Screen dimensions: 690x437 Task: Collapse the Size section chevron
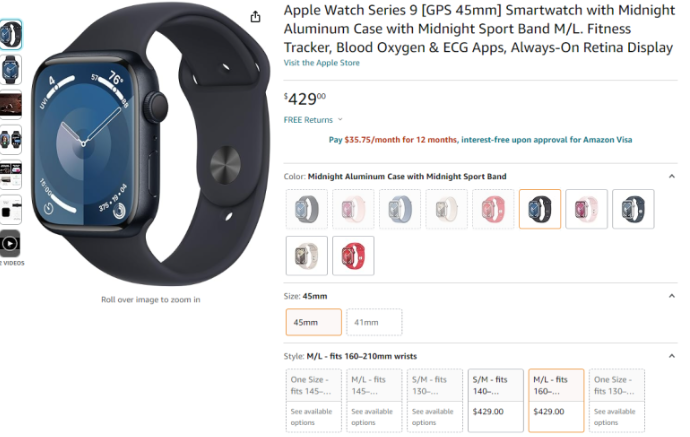[x=672, y=296]
